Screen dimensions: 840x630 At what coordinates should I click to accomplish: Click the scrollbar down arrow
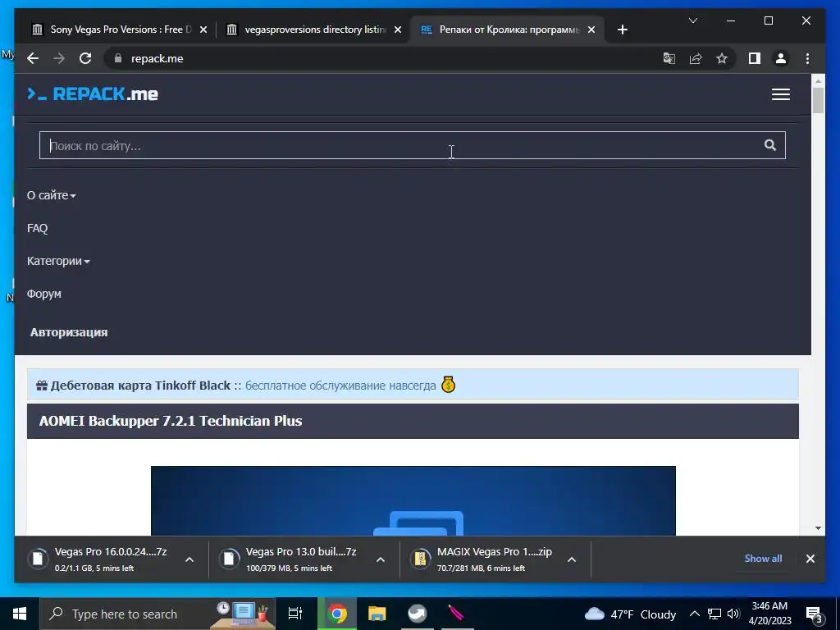(818, 529)
